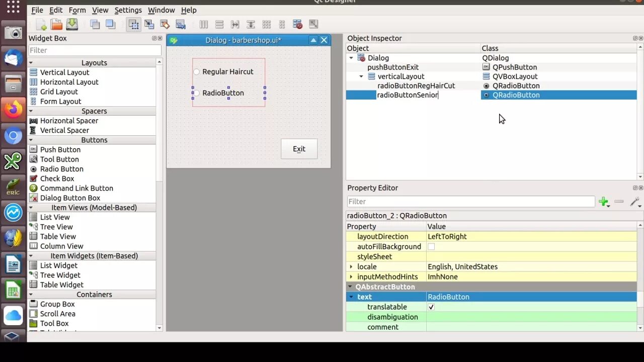Click the Open form folder icon
The image size is (644, 362).
[57, 24]
